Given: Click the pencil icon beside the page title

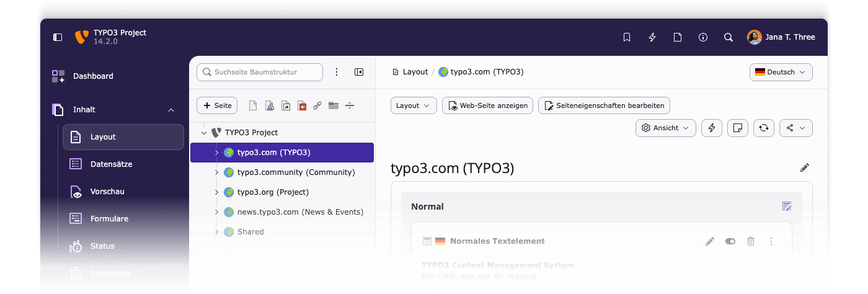Looking at the screenshot, I should [804, 167].
